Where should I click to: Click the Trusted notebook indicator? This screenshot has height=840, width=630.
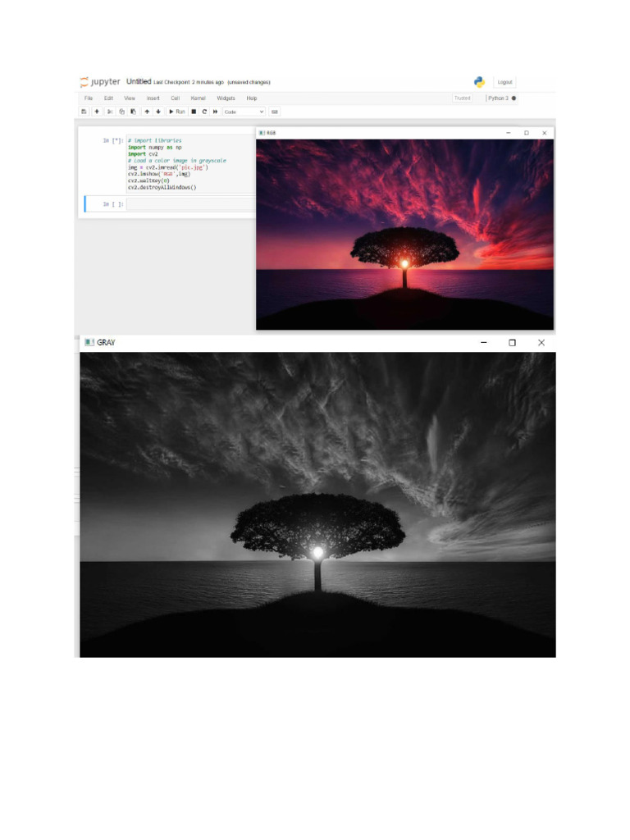click(x=463, y=98)
